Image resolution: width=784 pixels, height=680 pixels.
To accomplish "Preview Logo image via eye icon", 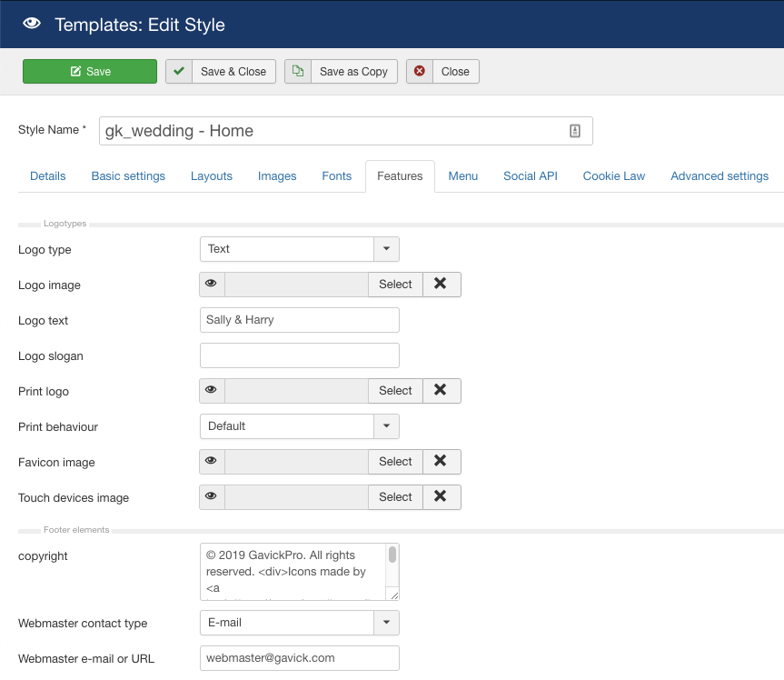I will (x=212, y=285).
